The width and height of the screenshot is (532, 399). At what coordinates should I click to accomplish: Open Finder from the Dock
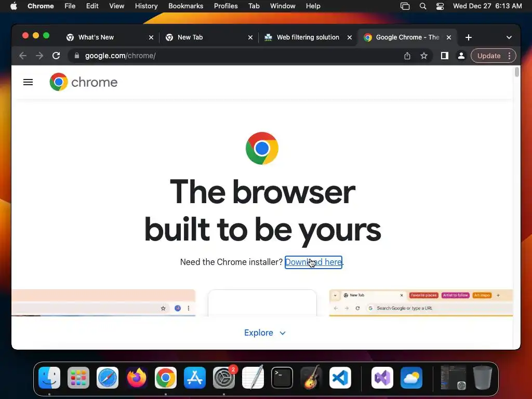tap(49, 378)
